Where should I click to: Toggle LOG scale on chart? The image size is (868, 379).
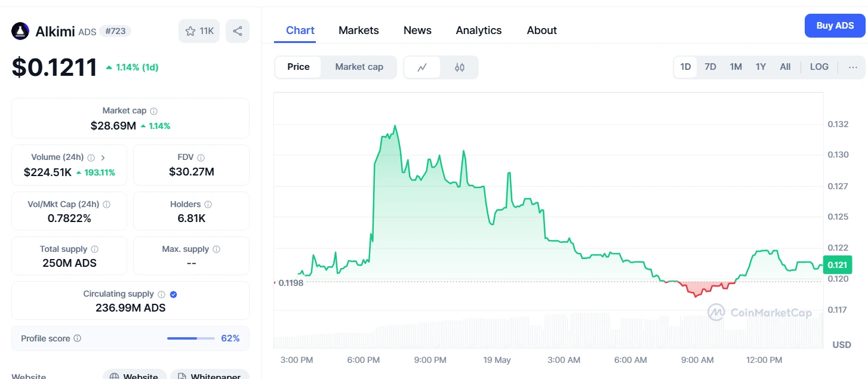tap(819, 67)
